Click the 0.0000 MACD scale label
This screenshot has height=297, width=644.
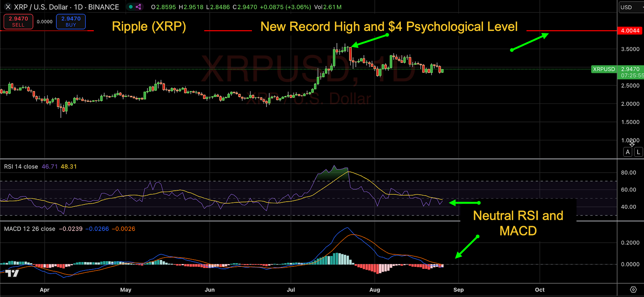point(630,264)
